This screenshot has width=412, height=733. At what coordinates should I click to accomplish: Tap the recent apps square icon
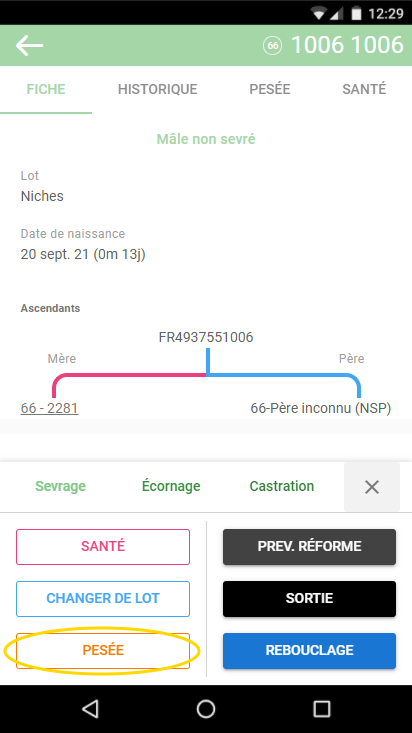coord(322,709)
